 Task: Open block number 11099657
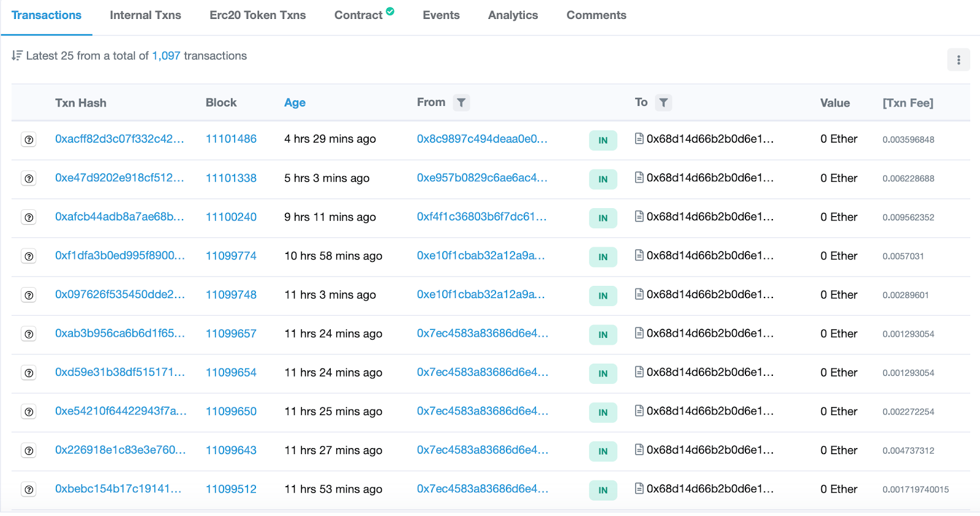(x=231, y=334)
